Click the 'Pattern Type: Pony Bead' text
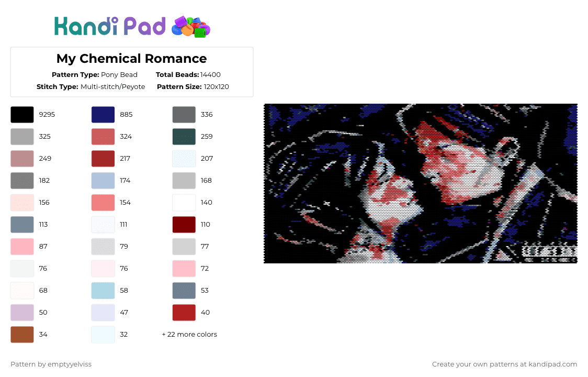The width and height of the screenshot is (588, 377). click(95, 75)
